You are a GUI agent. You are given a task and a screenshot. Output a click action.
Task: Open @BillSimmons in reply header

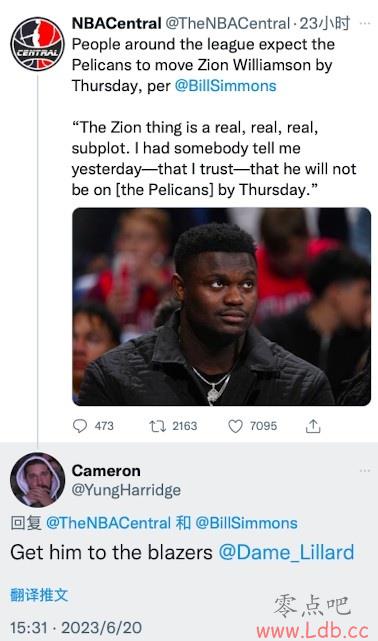coord(246,523)
